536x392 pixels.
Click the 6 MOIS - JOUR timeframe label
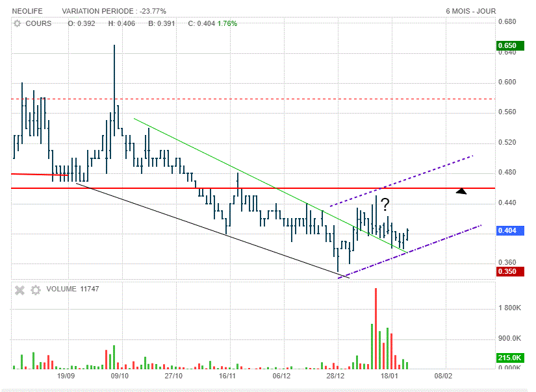(471, 11)
